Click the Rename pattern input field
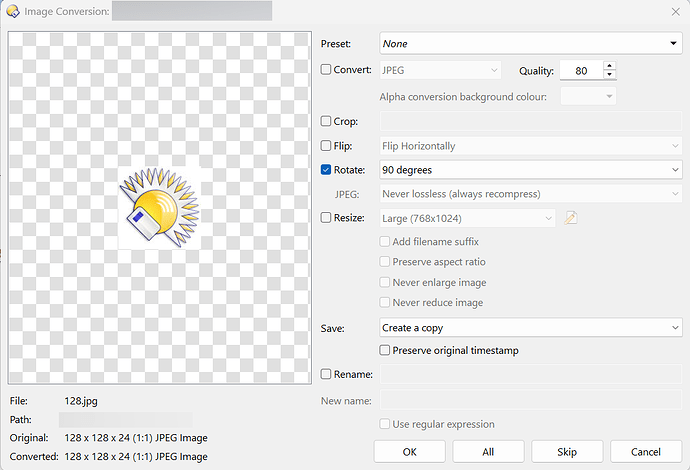690x470 pixels. 531,374
